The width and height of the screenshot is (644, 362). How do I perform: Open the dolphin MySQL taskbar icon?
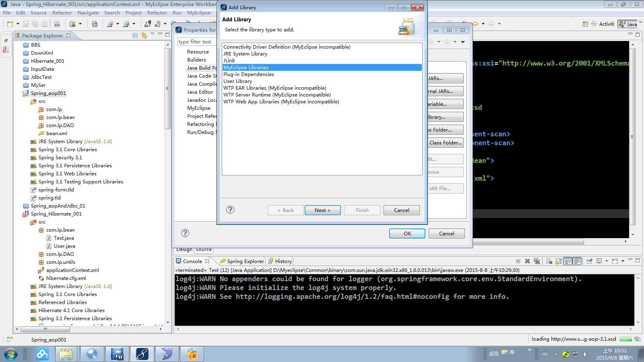click(x=167, y=354)
